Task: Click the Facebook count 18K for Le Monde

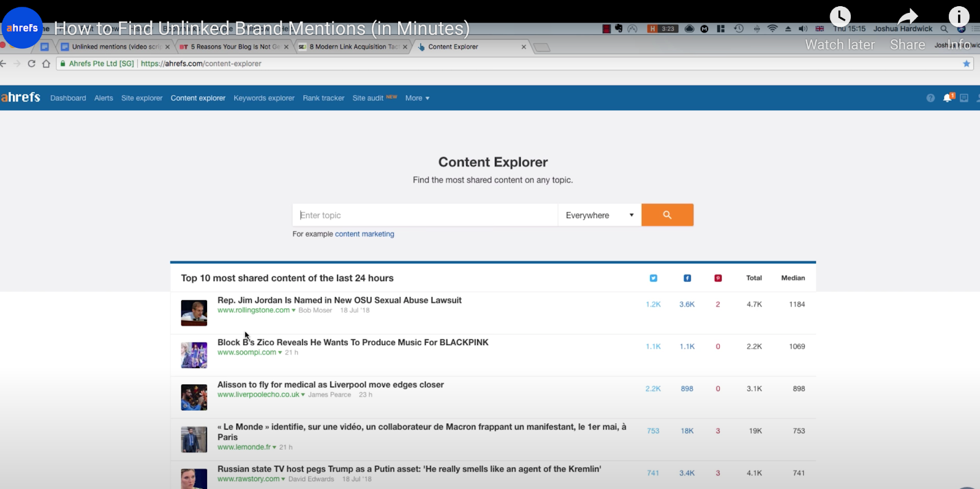Action: click(687, 431)
